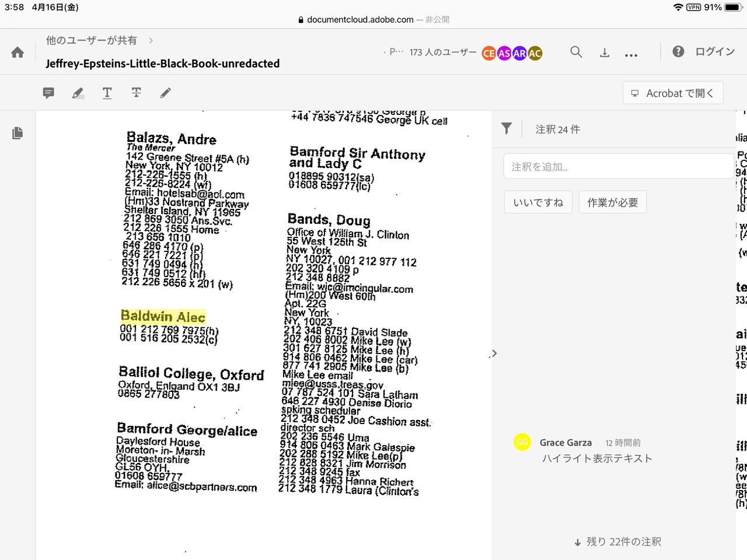Click the alice@scbpartners.com email line
The width and height of the screenshot is (747, 560).
pyautogui.click(x=186, y=486)
